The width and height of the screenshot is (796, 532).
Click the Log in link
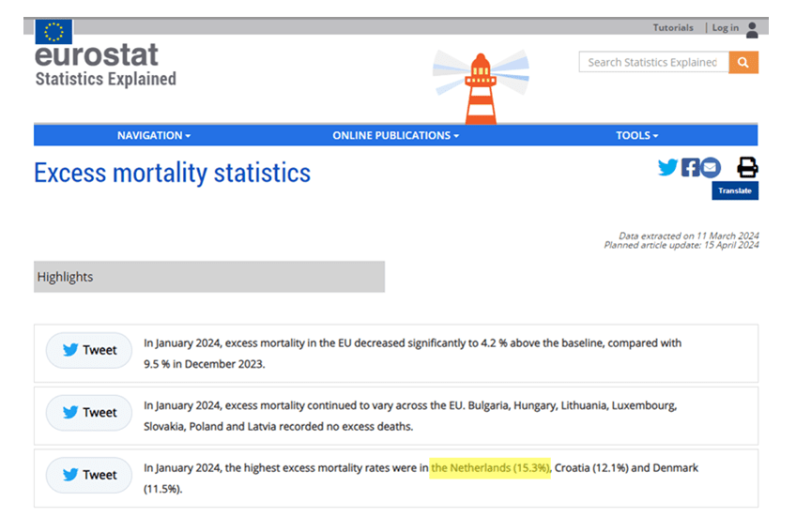tap(725, 28)
